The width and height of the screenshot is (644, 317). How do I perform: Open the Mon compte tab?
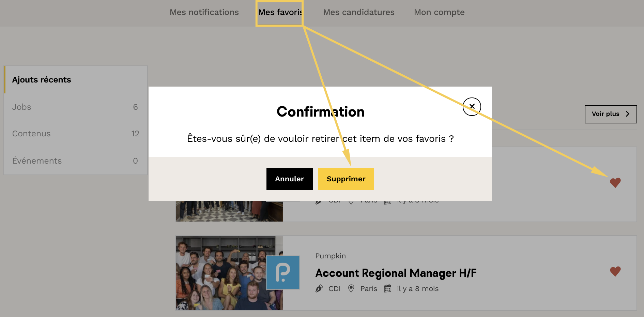click(439, 12)
